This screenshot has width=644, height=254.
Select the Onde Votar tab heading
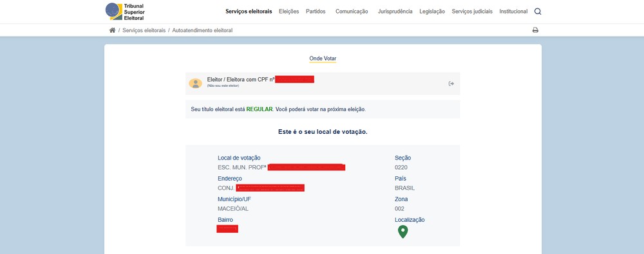tap(323, 59)
